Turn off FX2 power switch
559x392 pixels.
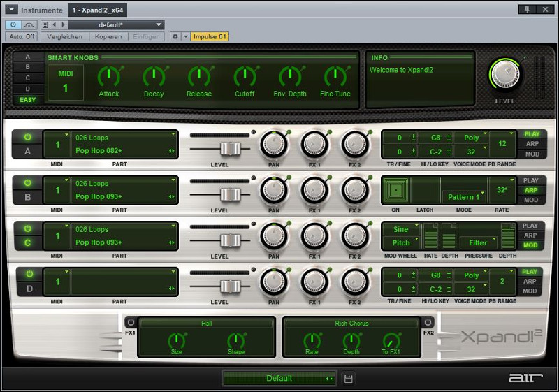click(x=428, y=322)
